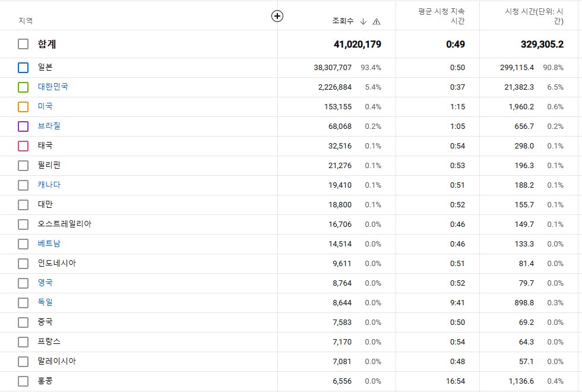Toggle the green 대한민국 checkbox

click(23, 87)
